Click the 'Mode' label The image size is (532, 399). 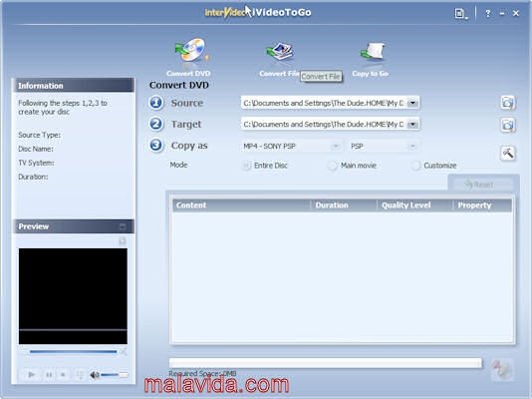point(178,165)
